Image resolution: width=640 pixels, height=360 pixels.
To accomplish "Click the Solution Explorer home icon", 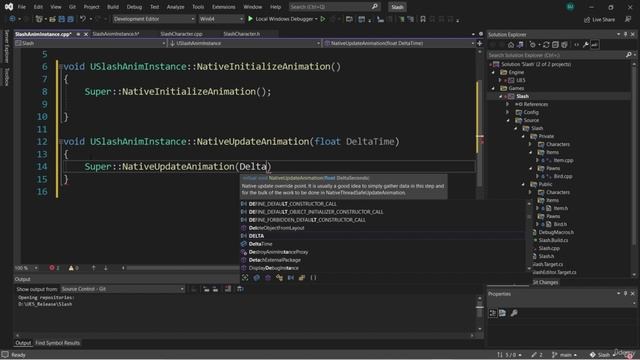I will 511,45.
